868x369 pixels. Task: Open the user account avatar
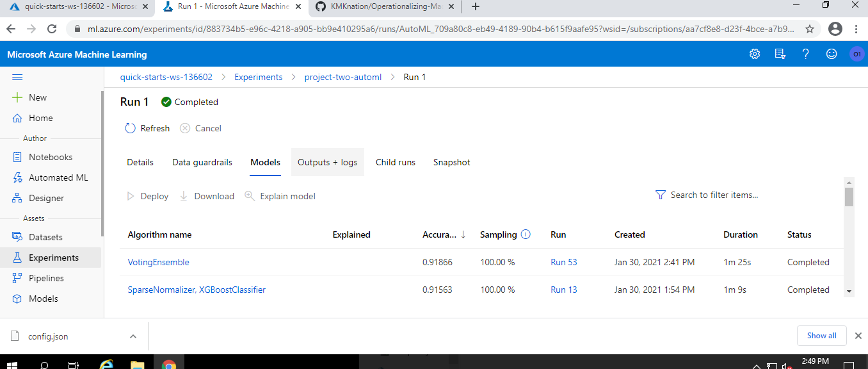[856, 54]
